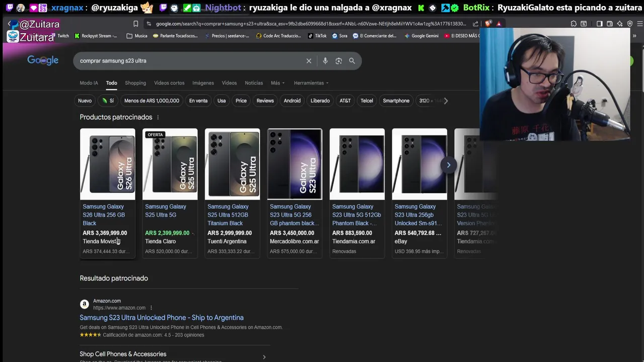Switch to the Noticias tab
The height and width of the screenshot is (362, 644).
(x=254, y=83)
